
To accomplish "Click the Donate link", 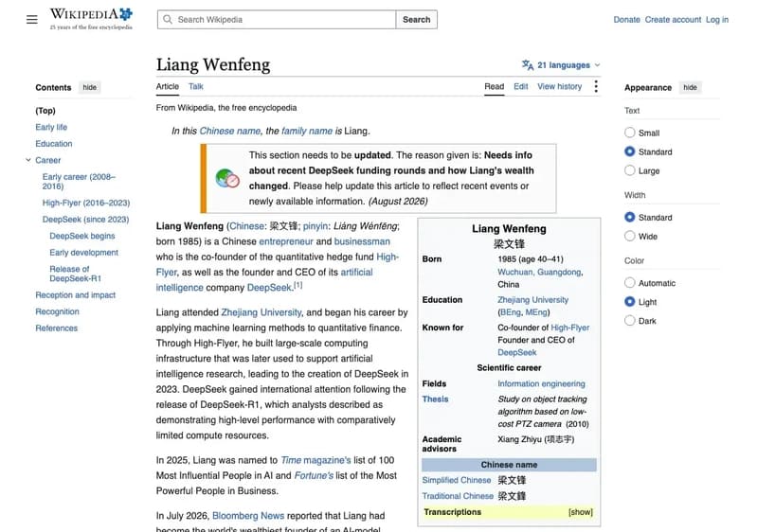I will tap(626, 19).
